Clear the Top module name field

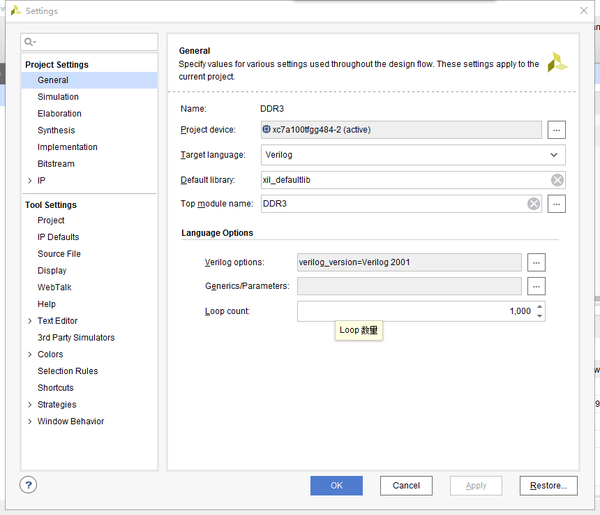[x=534, y=204]
